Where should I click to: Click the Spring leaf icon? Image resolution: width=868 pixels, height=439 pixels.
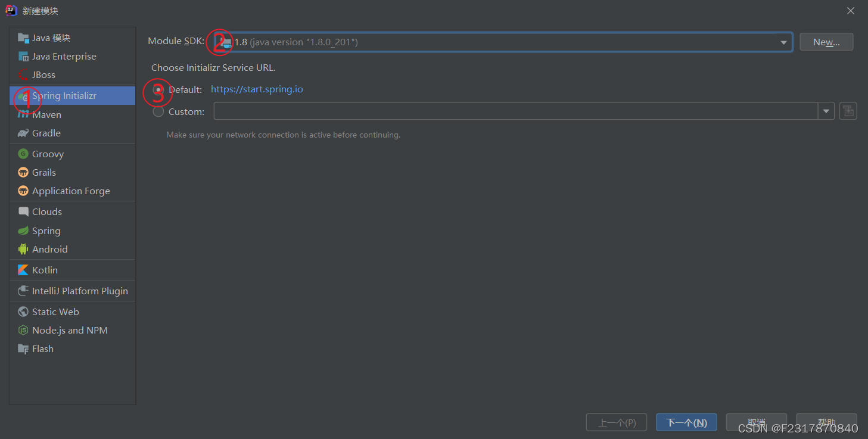click(23, 231)
